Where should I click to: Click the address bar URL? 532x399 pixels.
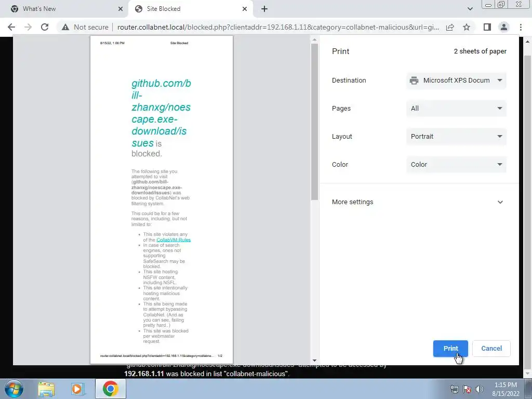[x=278, y=27]
